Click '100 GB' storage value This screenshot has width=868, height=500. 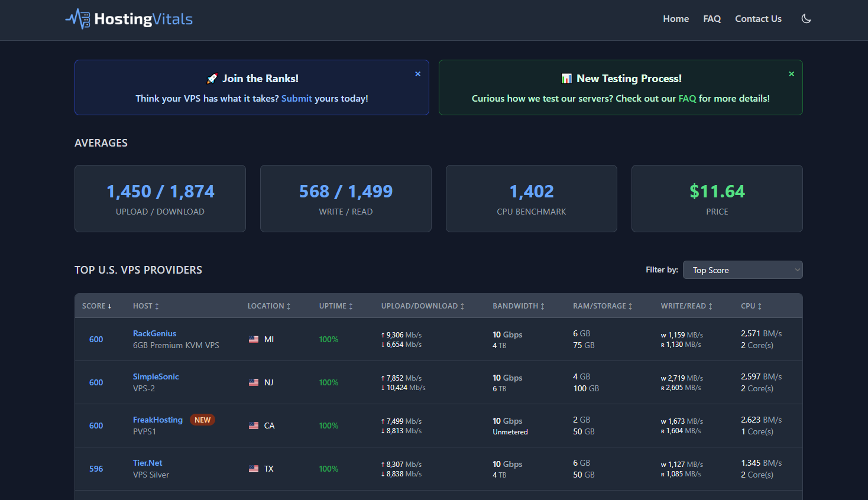pyautogui.click(x=586, y=388)
